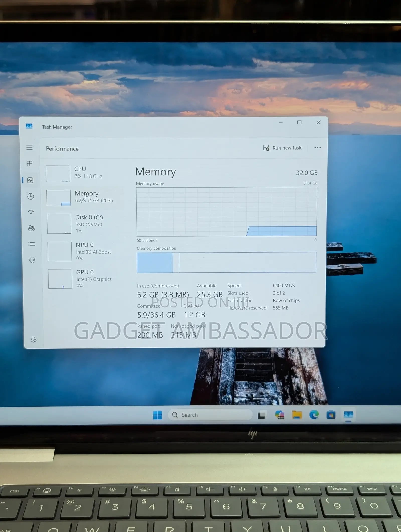Select the Memory performance entry
401x532 pixels.
tap(84, 197)
